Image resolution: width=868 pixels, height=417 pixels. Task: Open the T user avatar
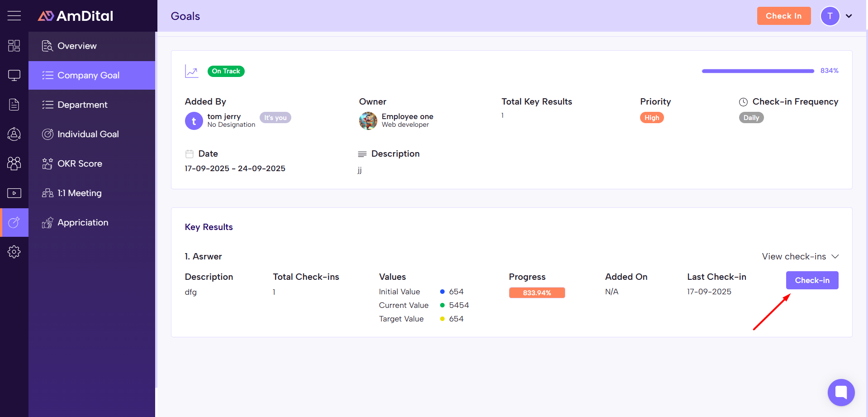pos(830,16)
